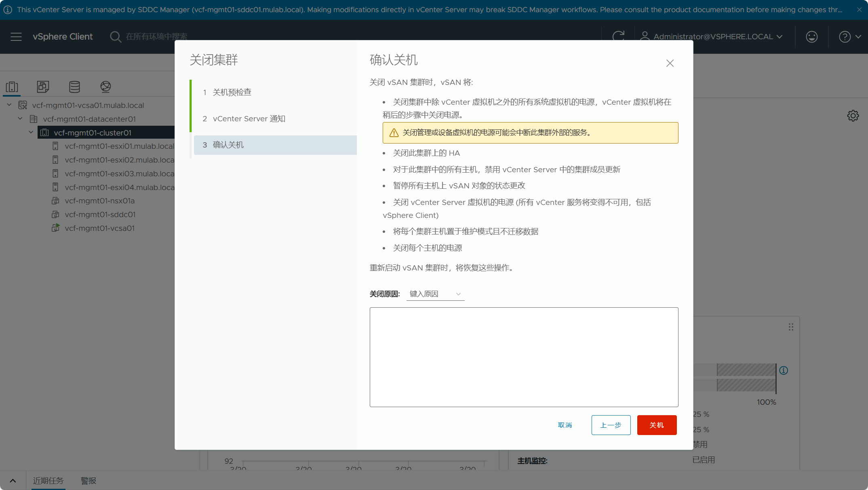The height and width of the screenshot is (490, 868).
Task: Cancel the shutdown cluster wizard
Action: [x=565, y=425]
